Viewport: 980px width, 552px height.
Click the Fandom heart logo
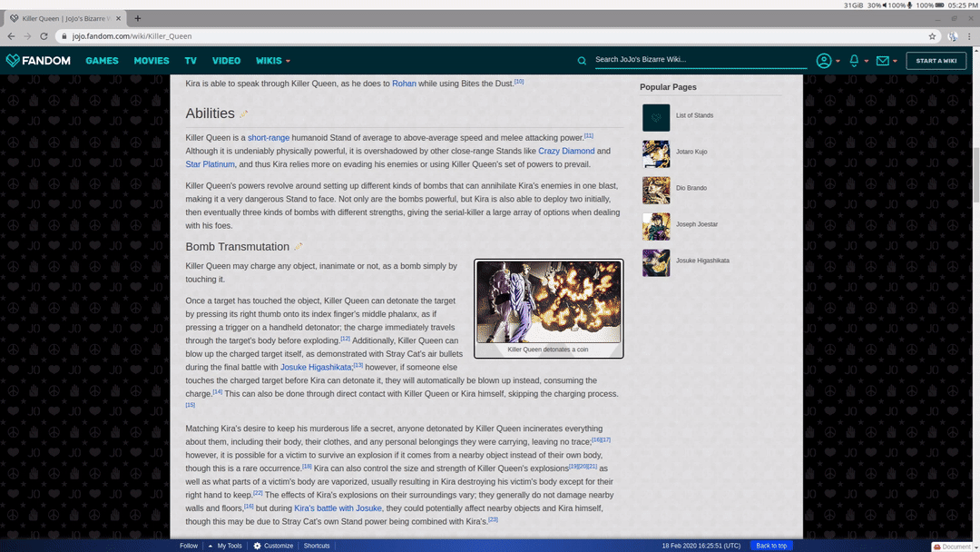tap(13, 61)
